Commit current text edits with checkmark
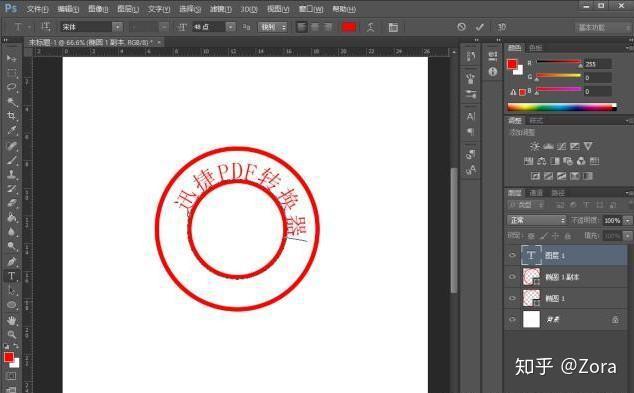 [x=480, y=27]
